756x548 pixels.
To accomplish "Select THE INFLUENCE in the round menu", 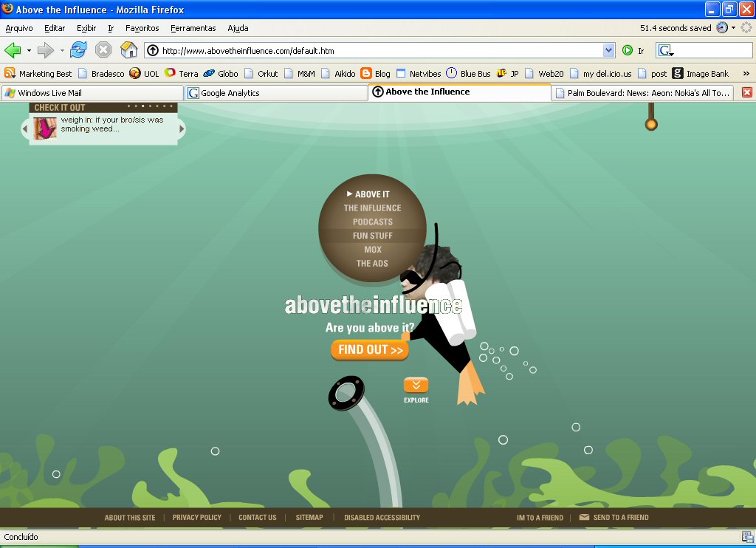I will pos(372,208).
